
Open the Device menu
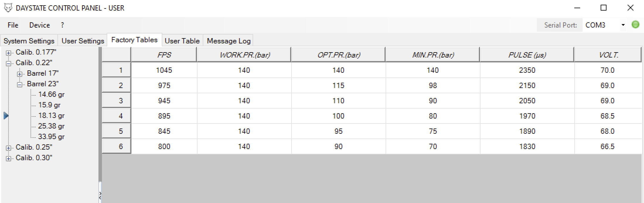pos(40,25)
